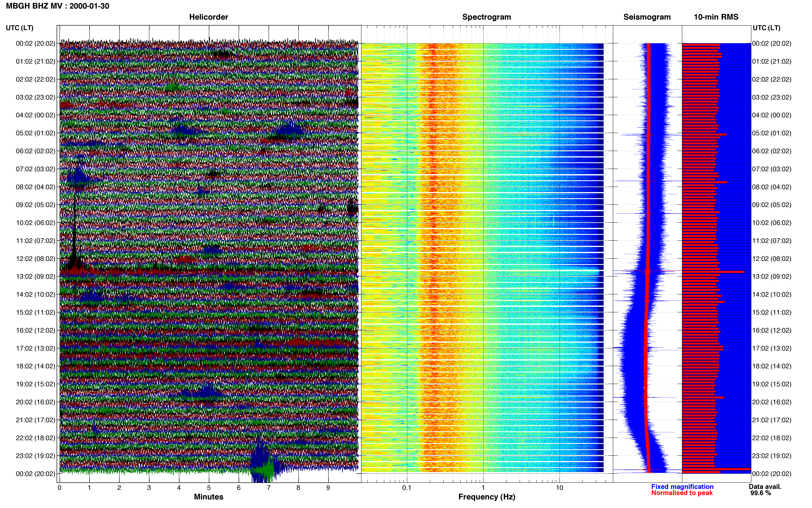Click the right 13:02 (09:02) time label
Image resolution: width=812 pixels, height=508 pixels.
tap(772, 277)
